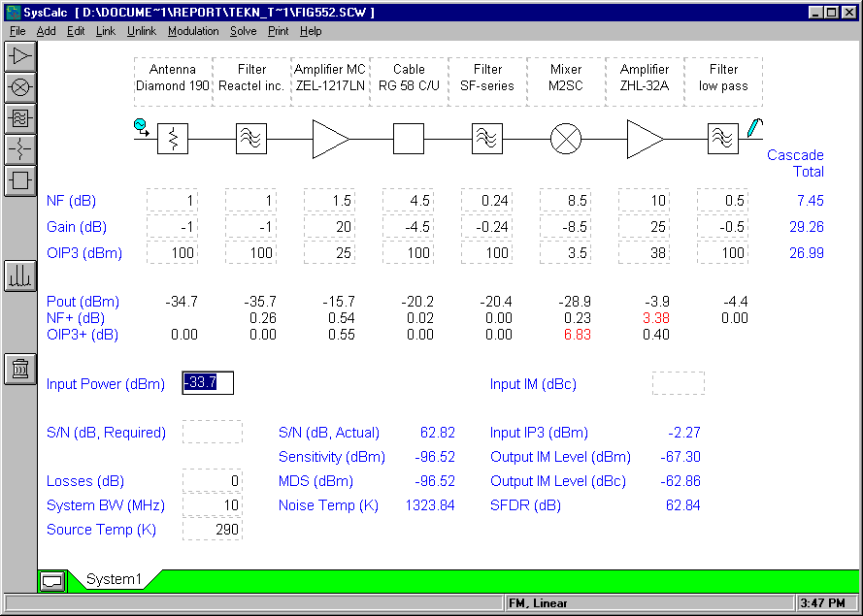The width and height of the screenshot is (863, 616).
Task: Click the RG 58 C/U cable block symbol
Action: pyautogui.click(x=409, y=139)
